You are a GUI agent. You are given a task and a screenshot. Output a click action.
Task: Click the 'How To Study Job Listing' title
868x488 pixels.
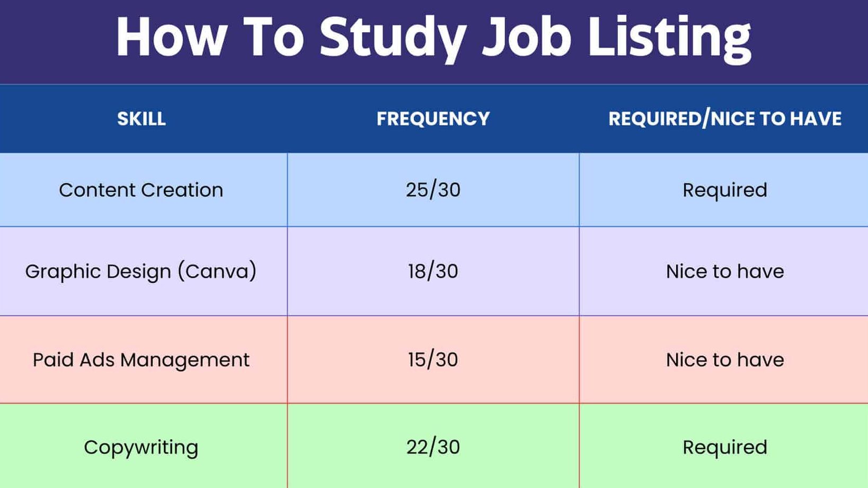pyautogui.click(x=433, y=37)
